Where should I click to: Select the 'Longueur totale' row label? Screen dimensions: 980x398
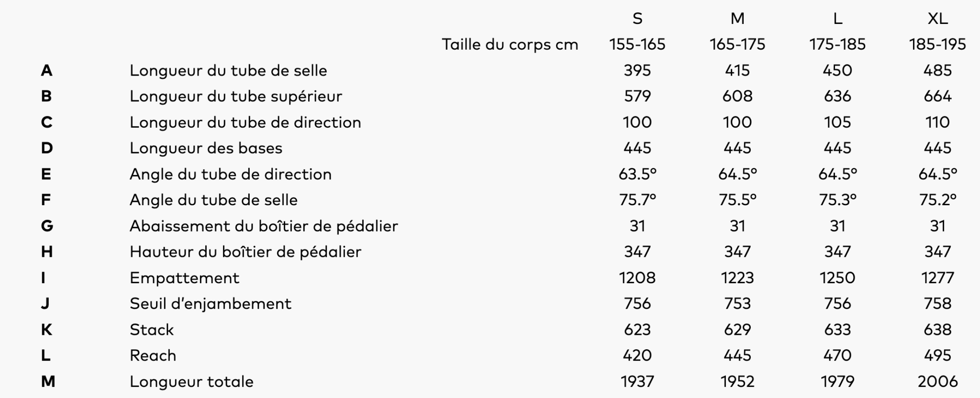coord(191,382)
